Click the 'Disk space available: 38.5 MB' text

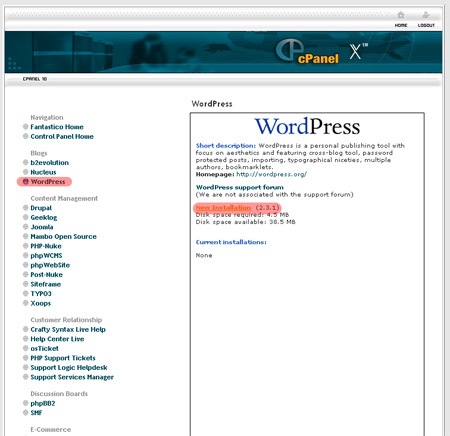(245, 222)
